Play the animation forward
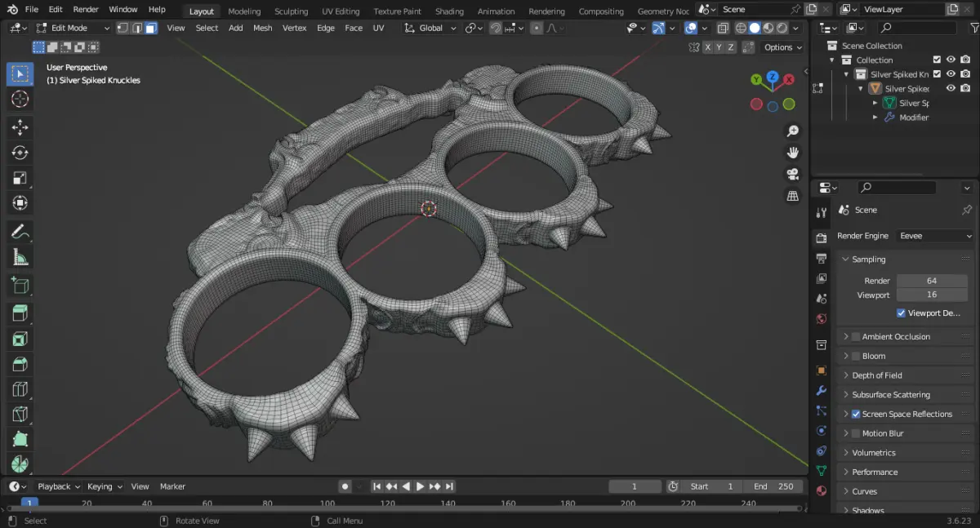980x528 pixels. click(421, 486)
